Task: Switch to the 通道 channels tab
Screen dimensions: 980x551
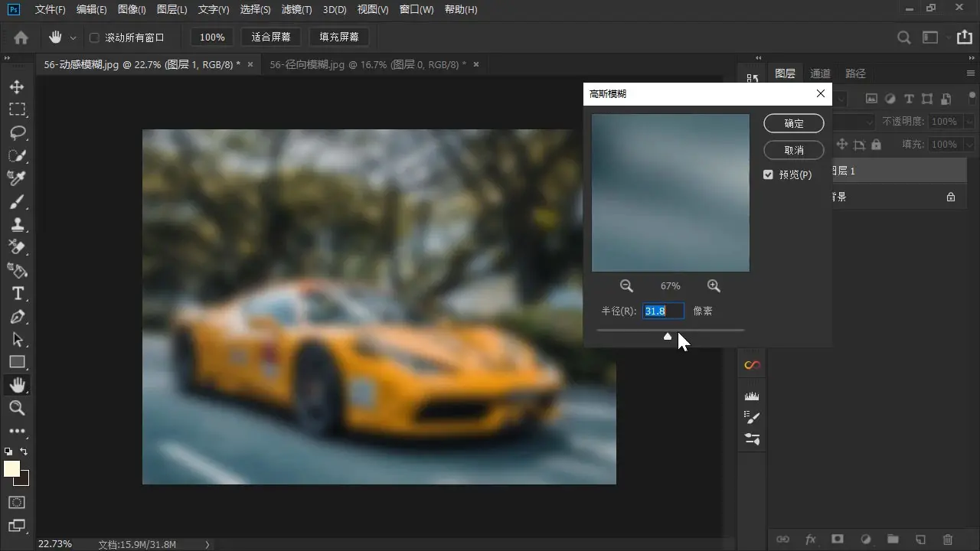Action: [820, 73]
